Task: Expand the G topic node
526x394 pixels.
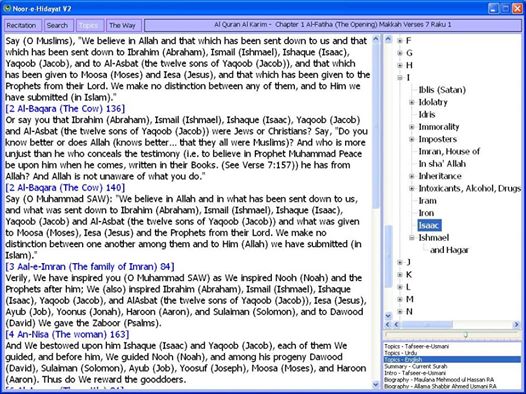Action: [400, 53]
